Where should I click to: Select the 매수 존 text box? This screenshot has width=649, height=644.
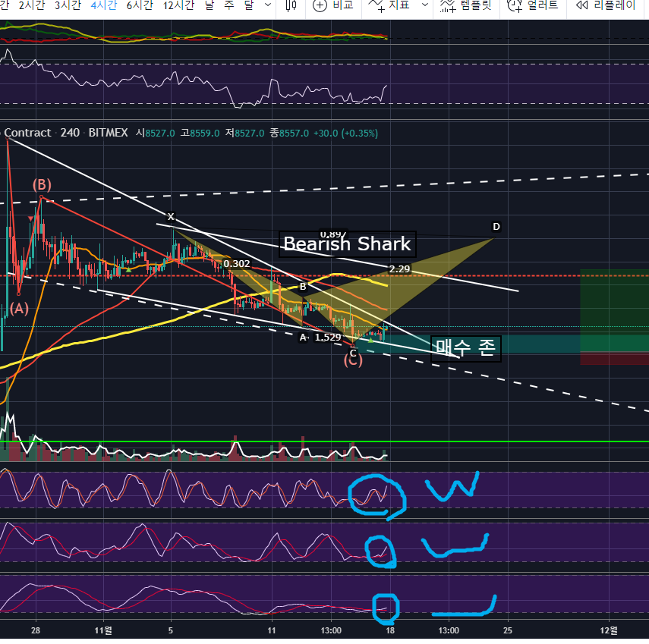465,348
